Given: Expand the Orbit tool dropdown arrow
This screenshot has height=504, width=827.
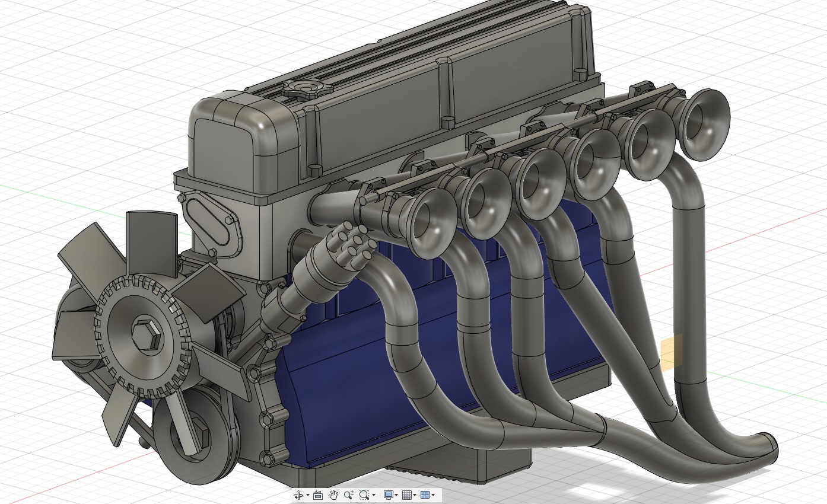Looking at the screenshot, I should coord(308,495).
